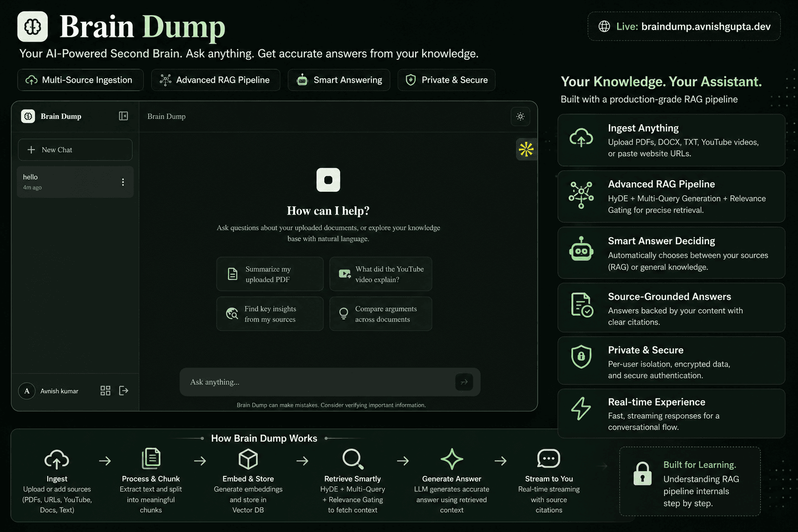Click the 'Source-Grounded Answers' card heading
798x532 pixels.
[670, 297]
